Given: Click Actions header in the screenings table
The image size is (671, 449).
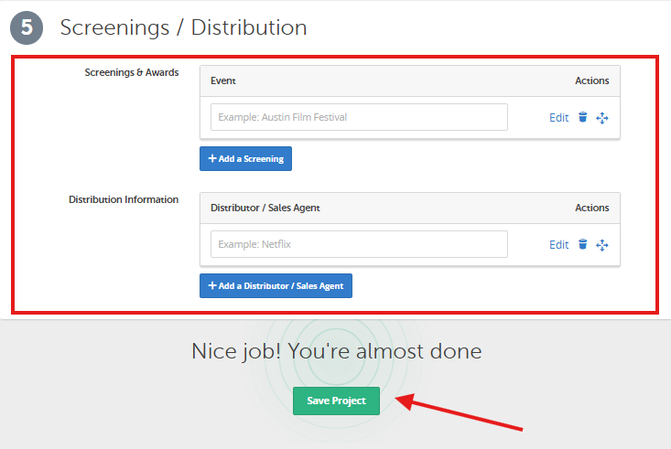Looking at the screenshot, I should (x=592, y=80).
